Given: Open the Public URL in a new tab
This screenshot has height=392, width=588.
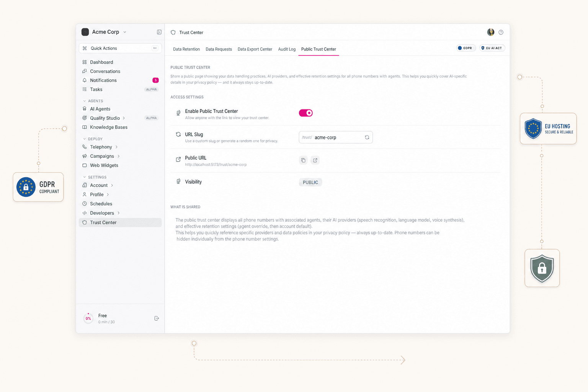Looking at the screenshot, I should pyautogui.click(x=315, y=160).
